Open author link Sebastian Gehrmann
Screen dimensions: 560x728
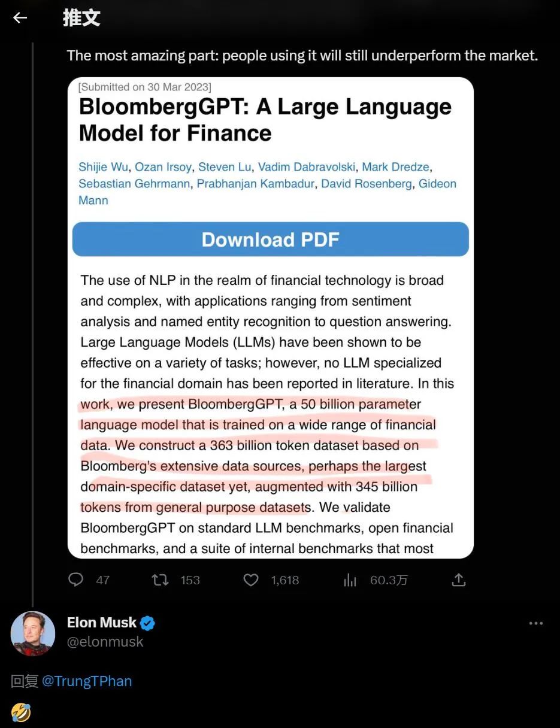[x=135, y=184]
